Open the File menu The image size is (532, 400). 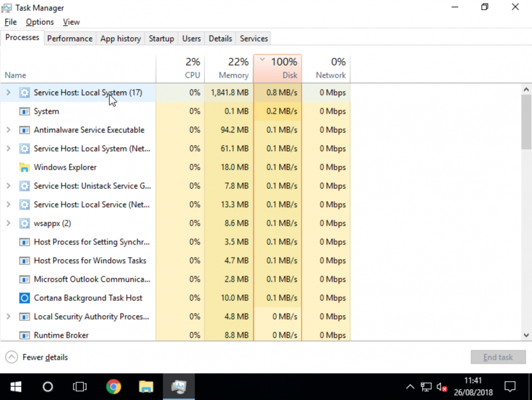11,22
